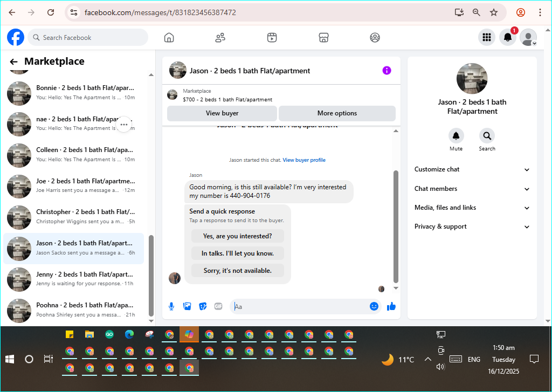Expand Media, files and links section
The height and width of the screenshot is (392, 552).
(x=472, y=208)
